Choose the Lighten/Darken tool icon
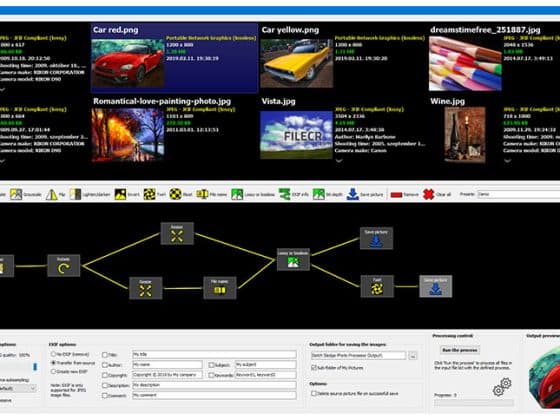 coord(75,194)
